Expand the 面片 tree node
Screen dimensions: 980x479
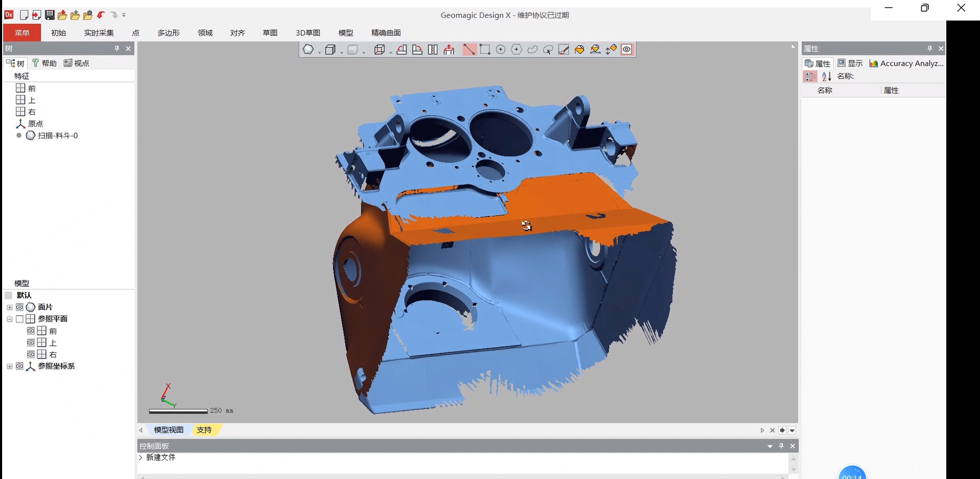[x=9, y=307]
